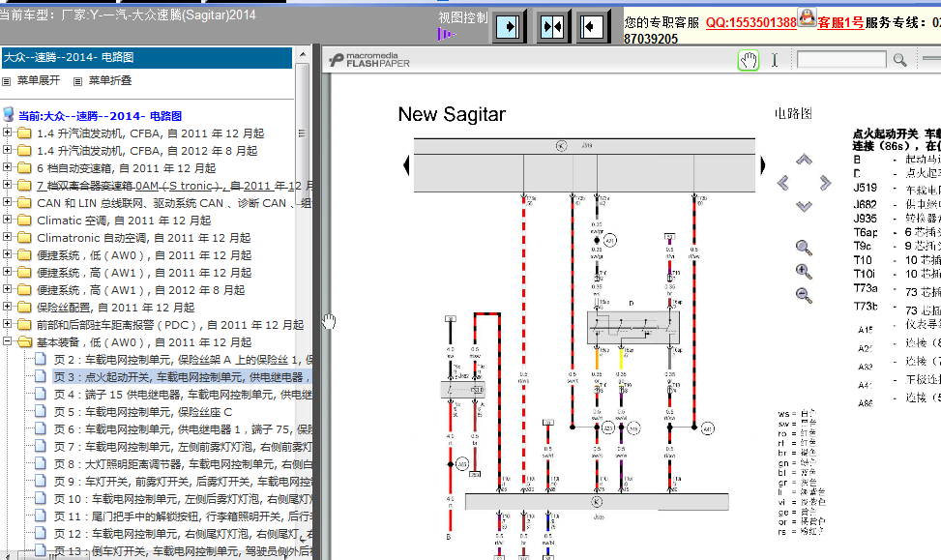
Task: Expand the Climatic 空调 folder
Action: pyautogui.click(x=7, y=220)
